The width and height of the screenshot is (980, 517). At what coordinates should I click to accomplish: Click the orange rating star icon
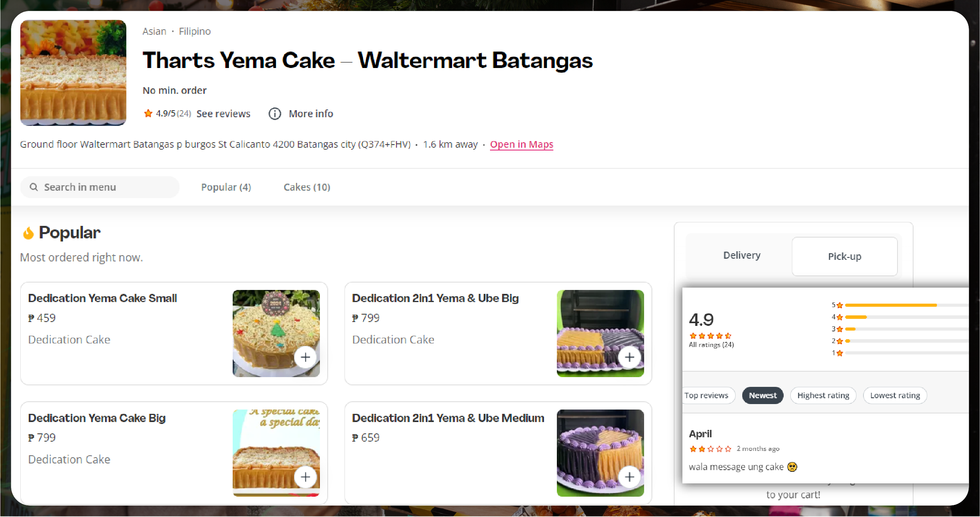coord(148,113)
